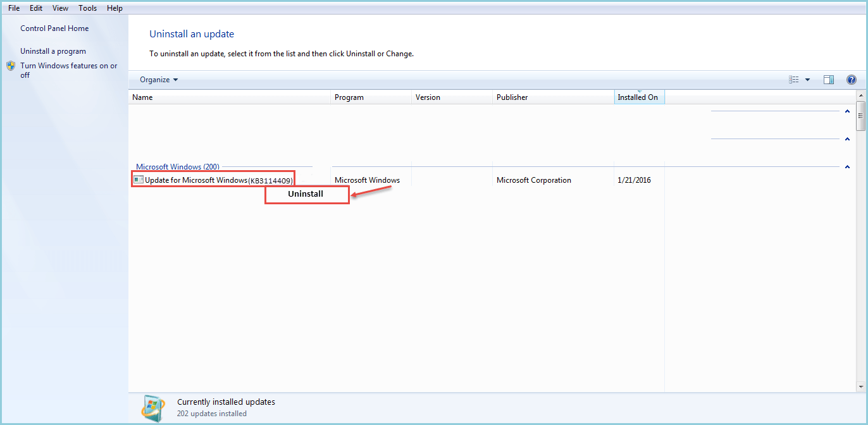868x425 pixels.
Task: Open Turn Windows features on or off
Action: 69,70
